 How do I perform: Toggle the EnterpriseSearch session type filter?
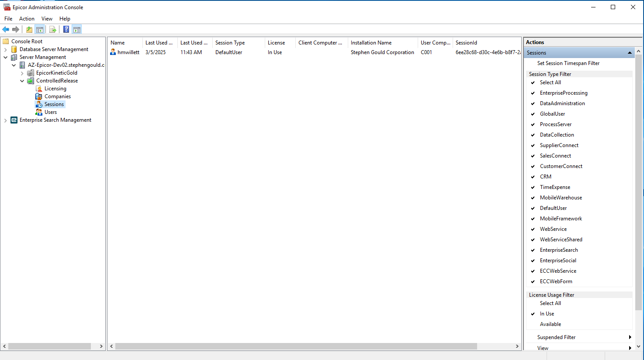point(559,250)
